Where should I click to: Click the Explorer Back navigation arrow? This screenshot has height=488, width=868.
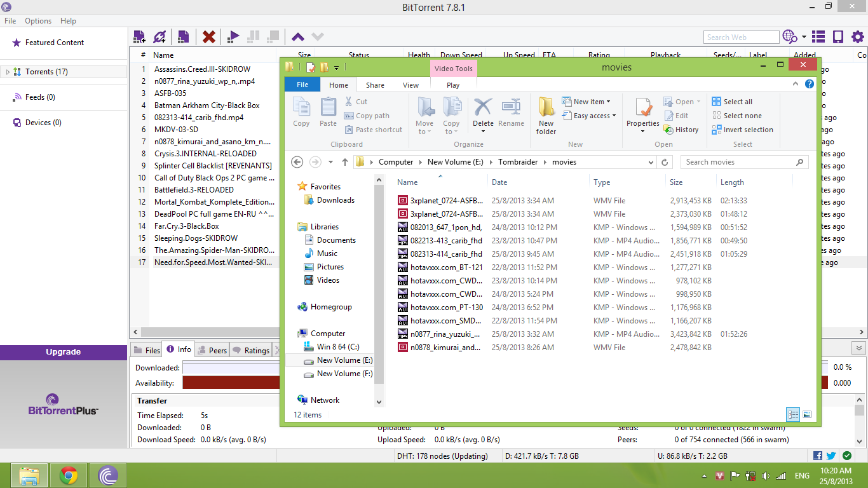[x=297, y=162]
